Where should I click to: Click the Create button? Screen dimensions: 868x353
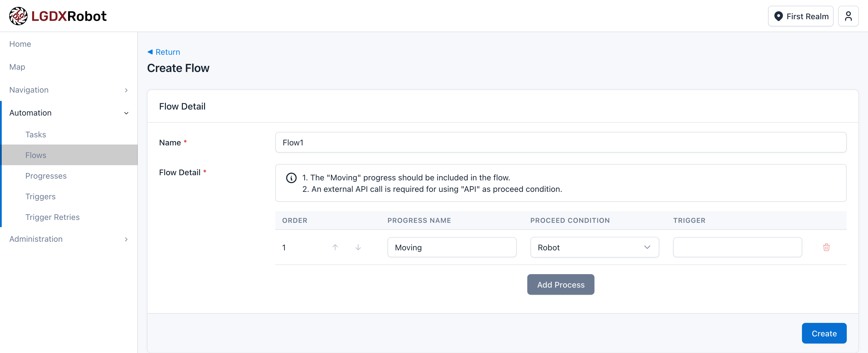pyautogui.click(x=824, y=333)
